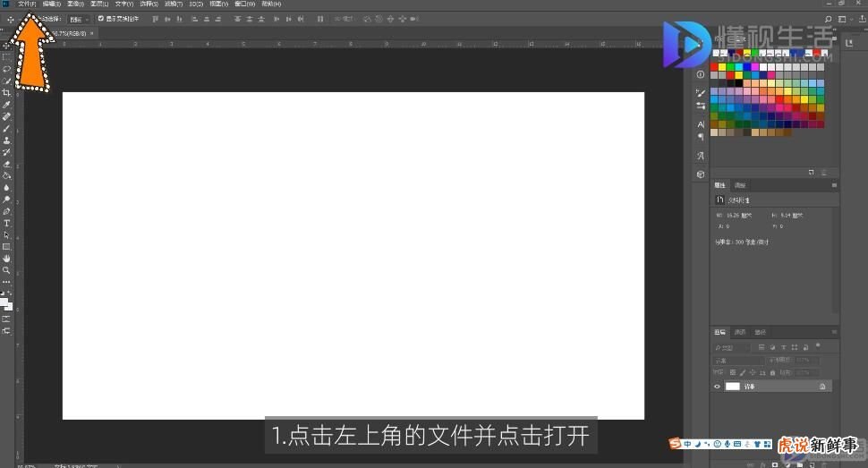Switch to the 调整 Adjustments tab

coord(740,185)
